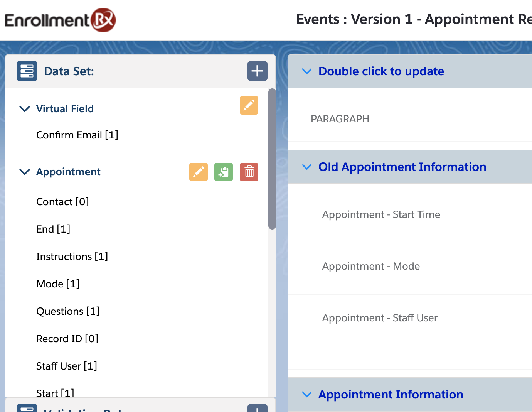This screenshot has width=532, height=412.
Task: Click the EnrollmentRx logo
Action: coord(60,20)
